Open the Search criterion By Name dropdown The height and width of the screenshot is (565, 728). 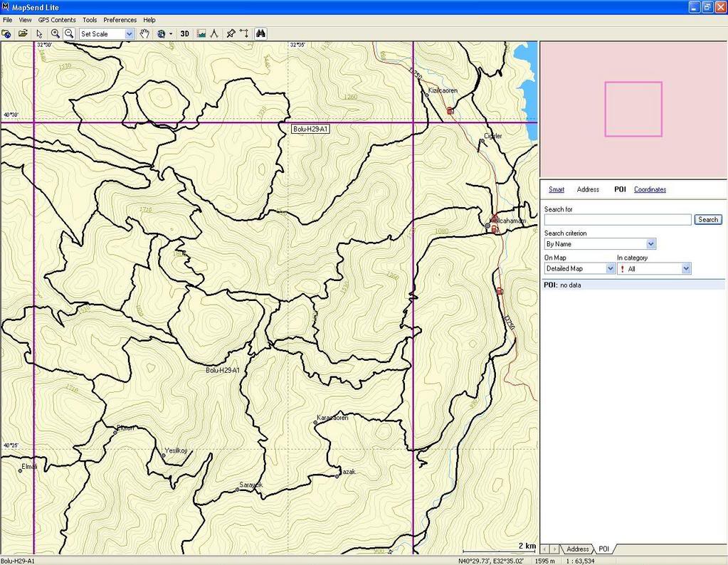pyautogui.click(x=650, y=244)
